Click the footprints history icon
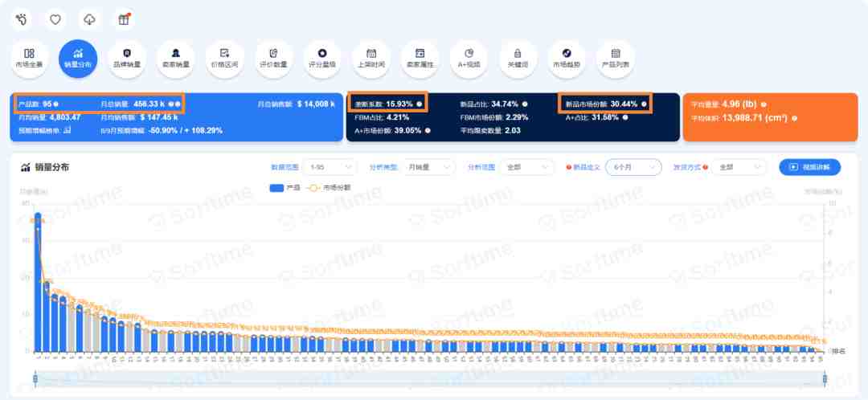This screenshot has width=868, height=400. click(21, 20)
